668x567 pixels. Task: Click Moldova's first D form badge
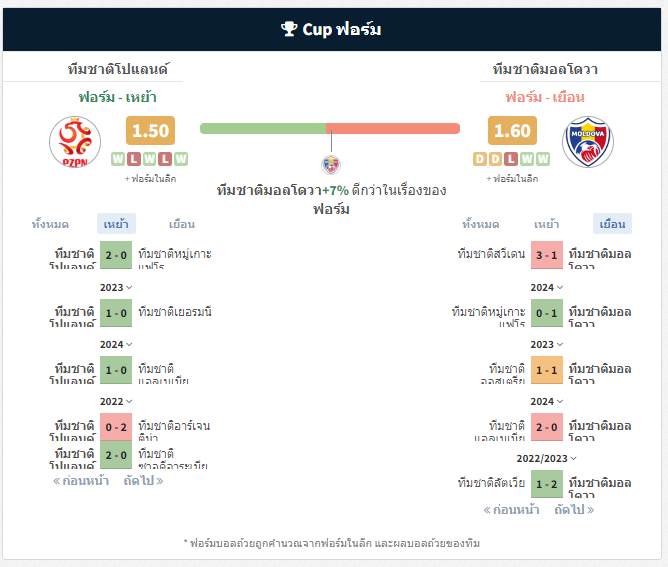click(480, 159)
